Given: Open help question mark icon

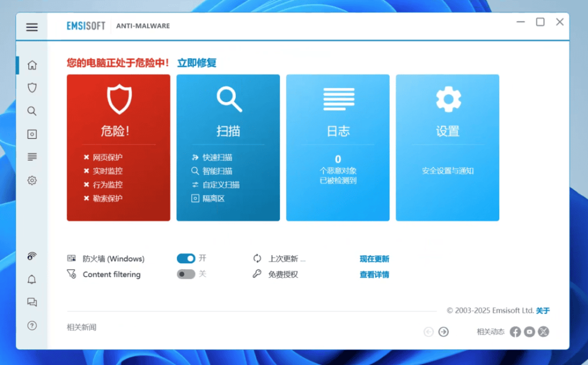Looking at the screenshot, I should (32, 325).
